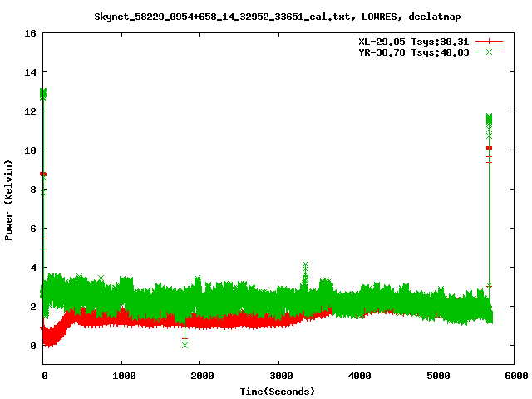Click the x-axis tick label 5000
This screenshot has height=399, width=532.
click(x=438, y=376)
